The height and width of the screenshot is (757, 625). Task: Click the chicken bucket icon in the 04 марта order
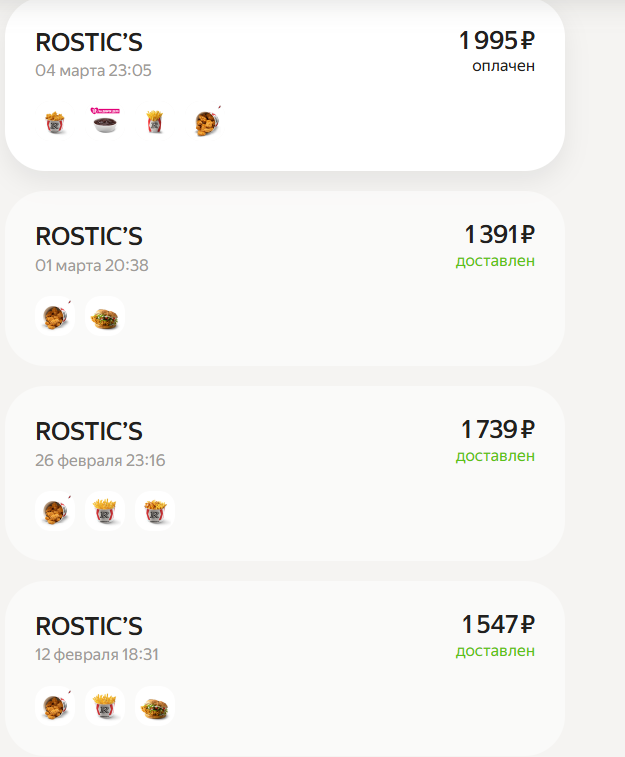[206, 122]
